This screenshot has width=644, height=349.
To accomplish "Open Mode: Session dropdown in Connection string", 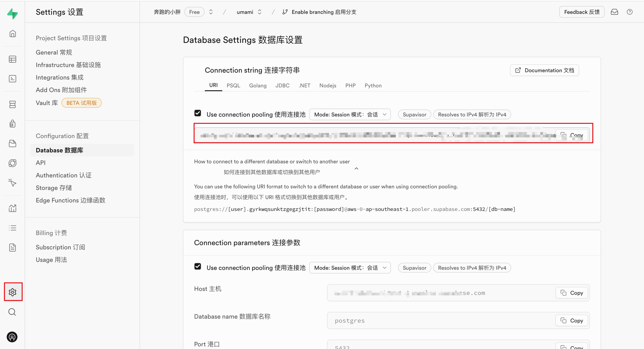I will (x=350, y=114).
